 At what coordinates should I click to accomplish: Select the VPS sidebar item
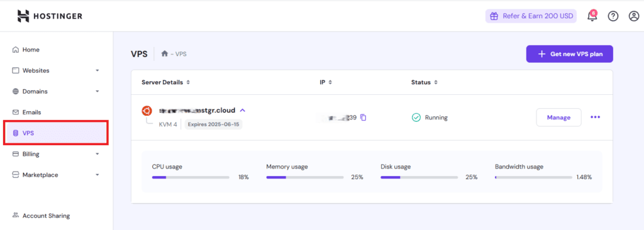point(56,133)
